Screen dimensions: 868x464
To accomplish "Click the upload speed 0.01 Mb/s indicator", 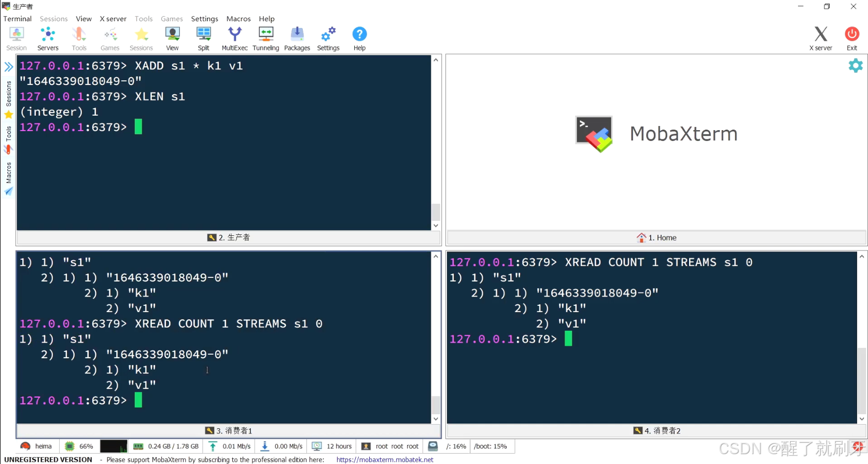I will pos(230,446).
